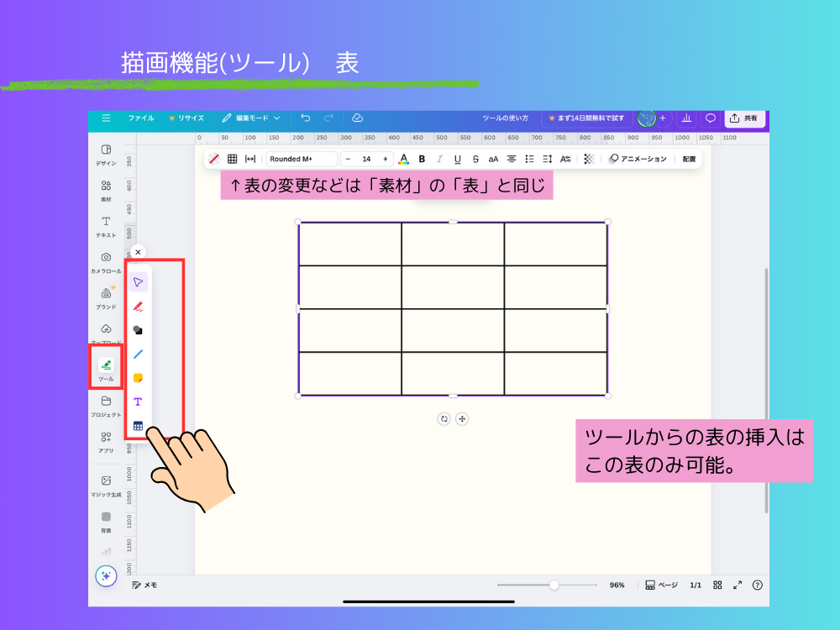Open the テキスト panel in the left sidebar
This screenshot has width=840, height=630.
point(106,225)
